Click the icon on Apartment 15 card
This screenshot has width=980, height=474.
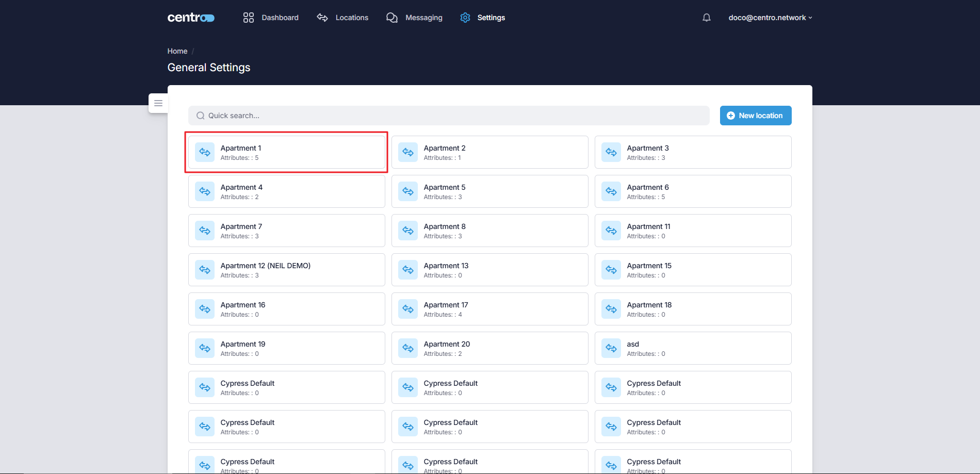pos(611,270)
